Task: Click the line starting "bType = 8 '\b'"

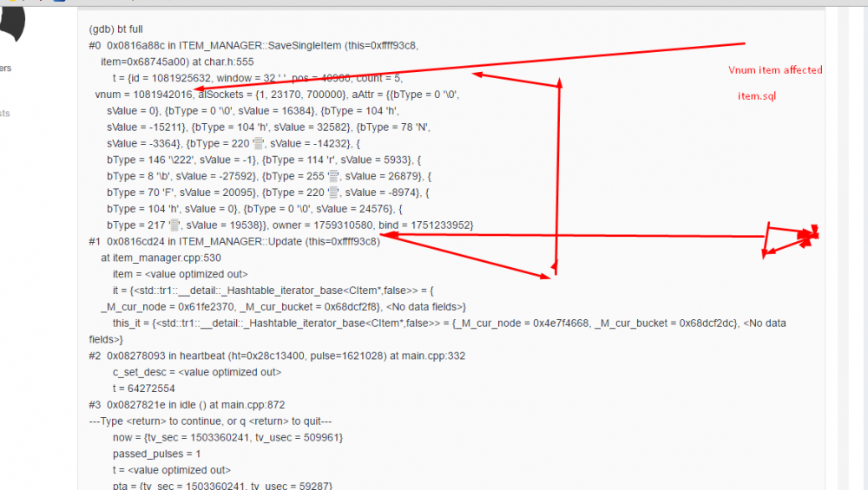Action: tap(269, 176)
